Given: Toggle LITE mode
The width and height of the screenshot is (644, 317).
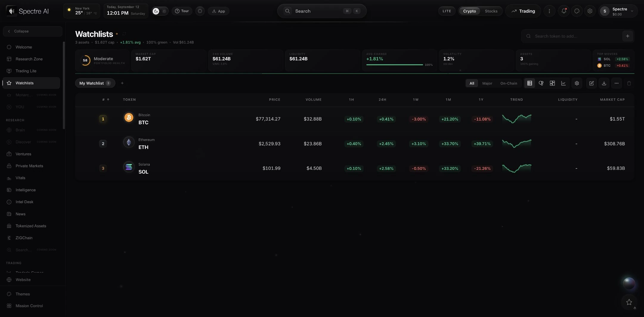Looking at the screenshot, I should pos(447,11).
